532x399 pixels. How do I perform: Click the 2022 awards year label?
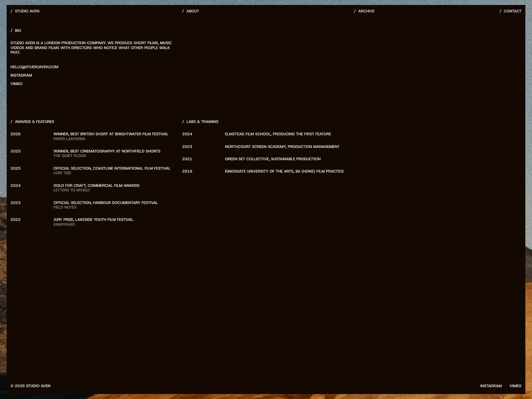tap(16, 219)
